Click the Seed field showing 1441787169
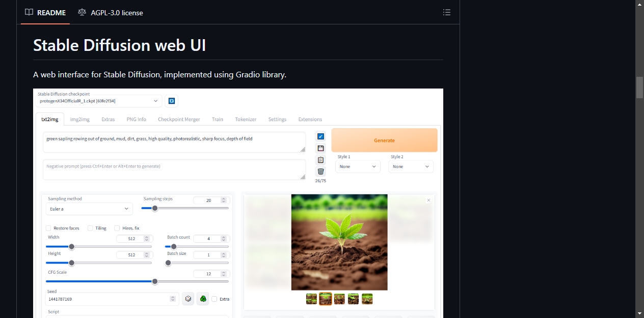 [x=112, y=299]
